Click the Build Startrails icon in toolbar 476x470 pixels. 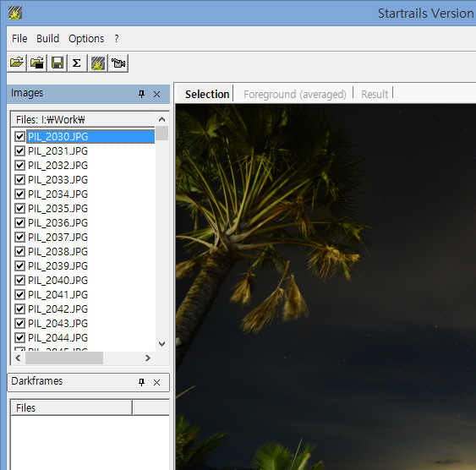[98, 63]
